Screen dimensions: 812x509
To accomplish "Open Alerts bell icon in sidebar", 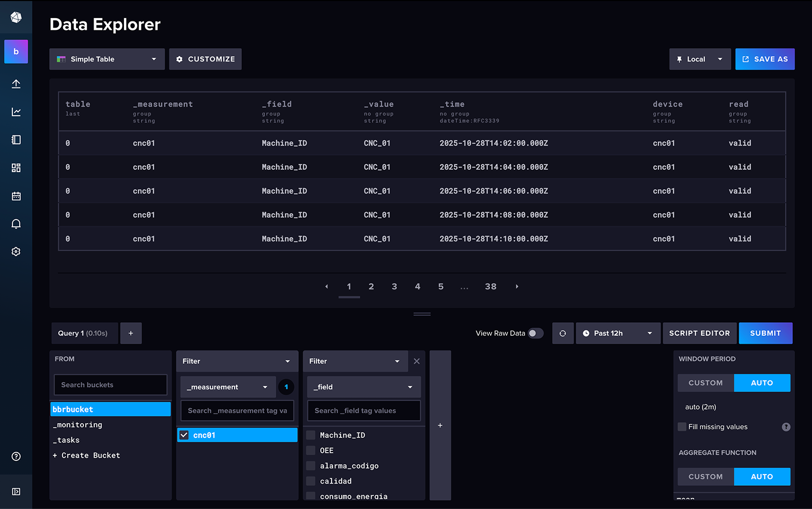I will click(x=16, y=224).
